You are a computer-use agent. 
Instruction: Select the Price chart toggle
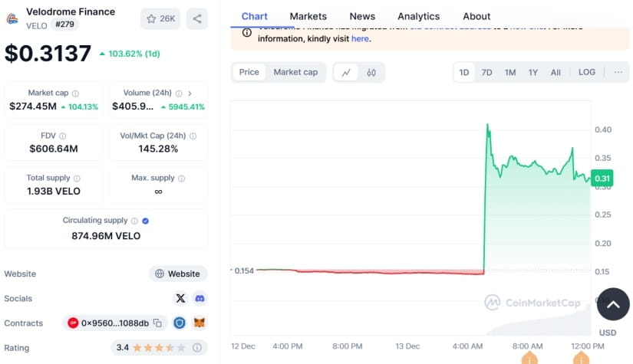249,72
